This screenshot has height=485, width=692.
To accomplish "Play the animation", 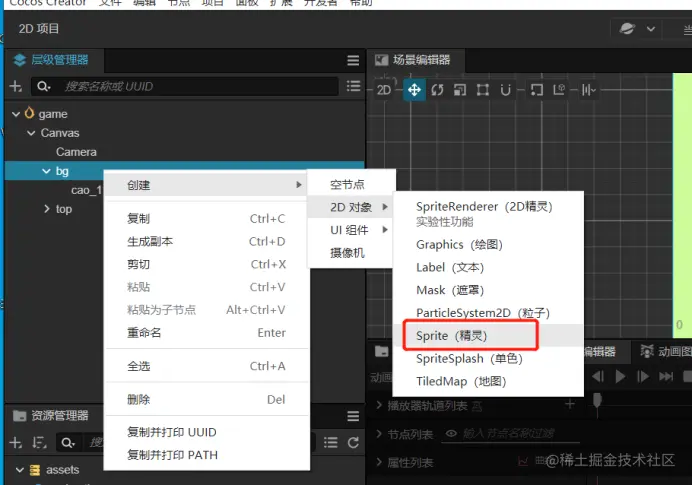I will point(620,376).
